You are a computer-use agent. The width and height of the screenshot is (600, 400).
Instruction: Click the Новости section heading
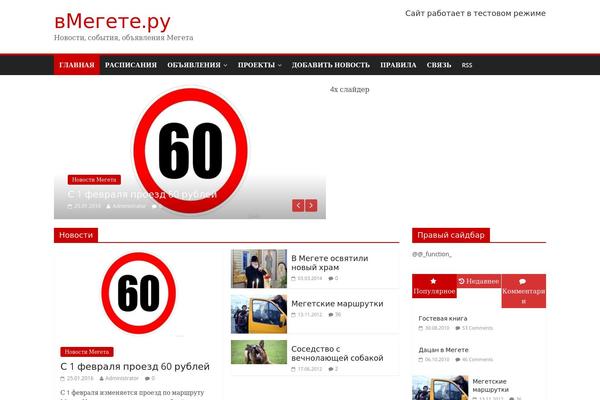(76, 235)
